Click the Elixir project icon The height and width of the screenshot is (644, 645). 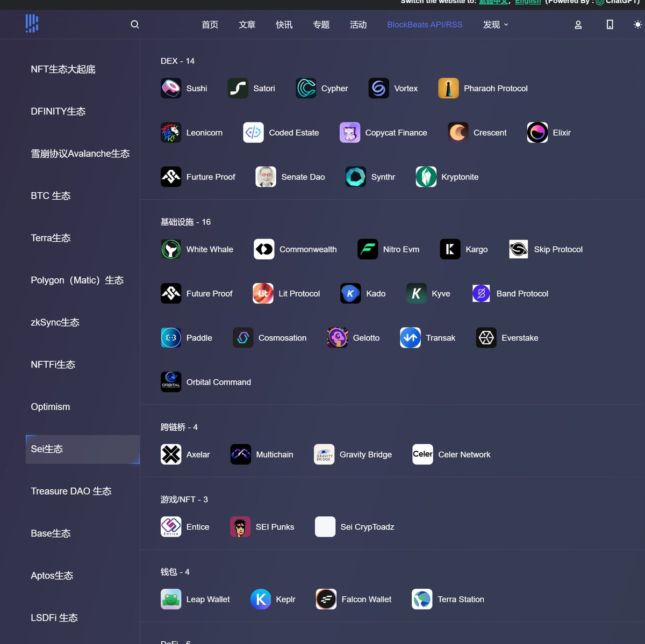537,133
